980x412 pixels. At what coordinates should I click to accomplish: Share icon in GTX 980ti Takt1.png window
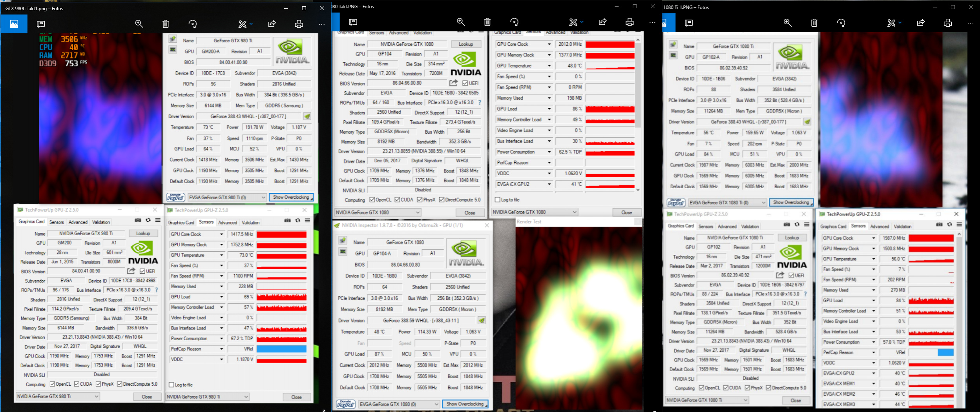272,24
